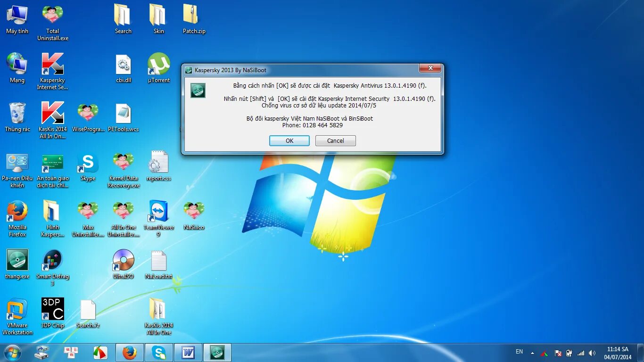The image size is (644, 362).
Task: Select Kaspersky Internet Security shortcut
Action: [53, 72]
